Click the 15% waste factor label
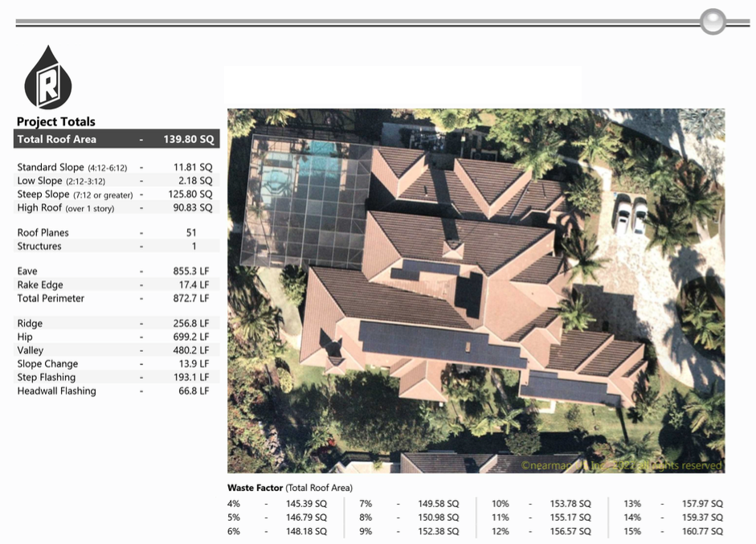The width and height of the screenshot is (756, 544). pos(632,531)
